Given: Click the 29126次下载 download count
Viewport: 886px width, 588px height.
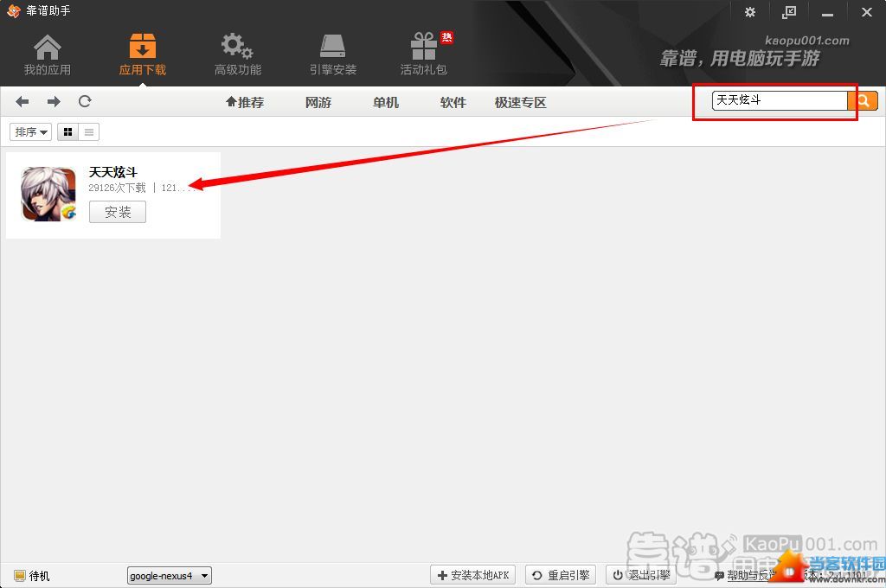Looking at the screenshot, I should point(117,188).
